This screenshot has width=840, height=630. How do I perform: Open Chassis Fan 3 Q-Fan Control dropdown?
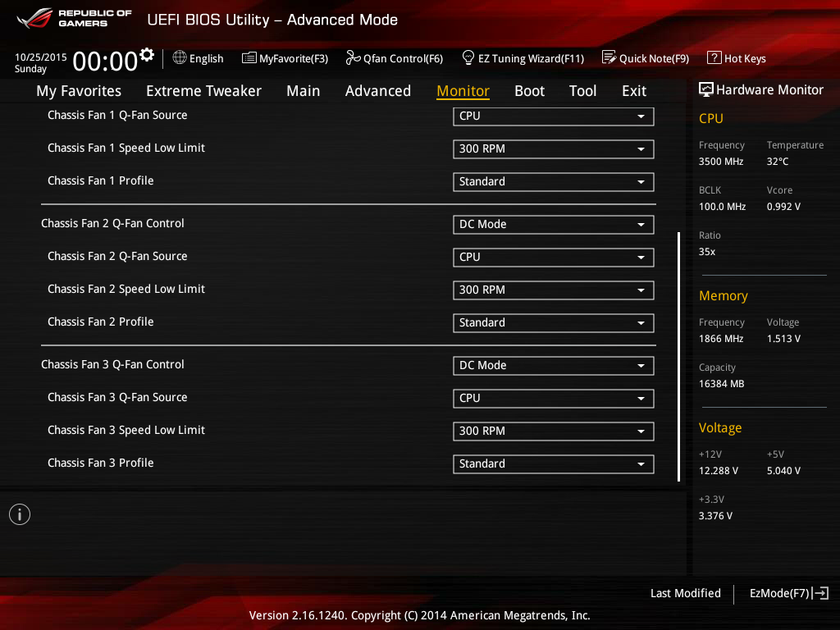(554, 365)
